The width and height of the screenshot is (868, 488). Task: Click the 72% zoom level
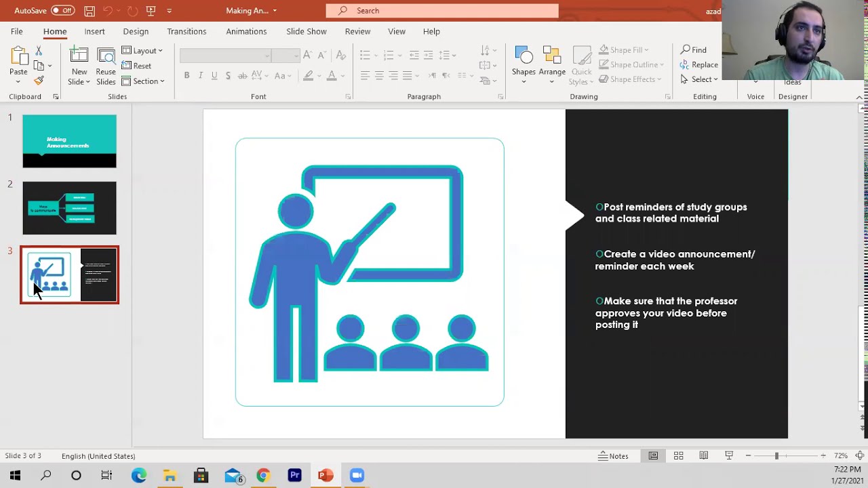(841, 456)
